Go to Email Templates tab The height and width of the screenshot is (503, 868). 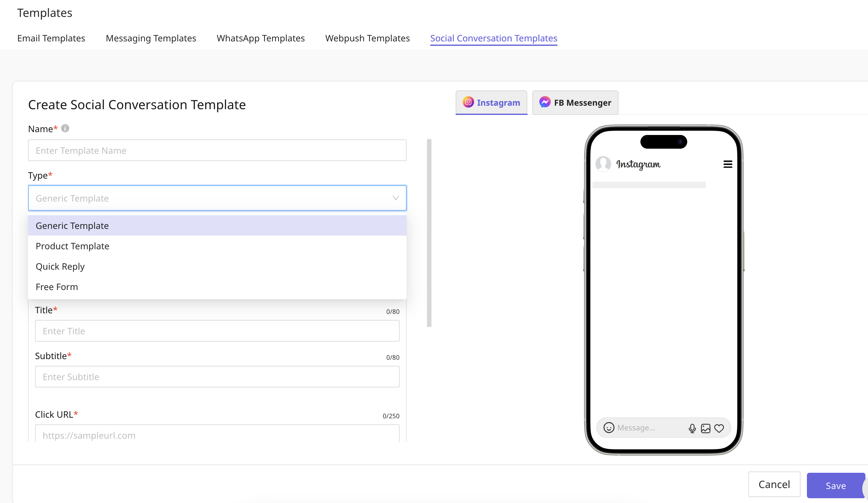51,38
